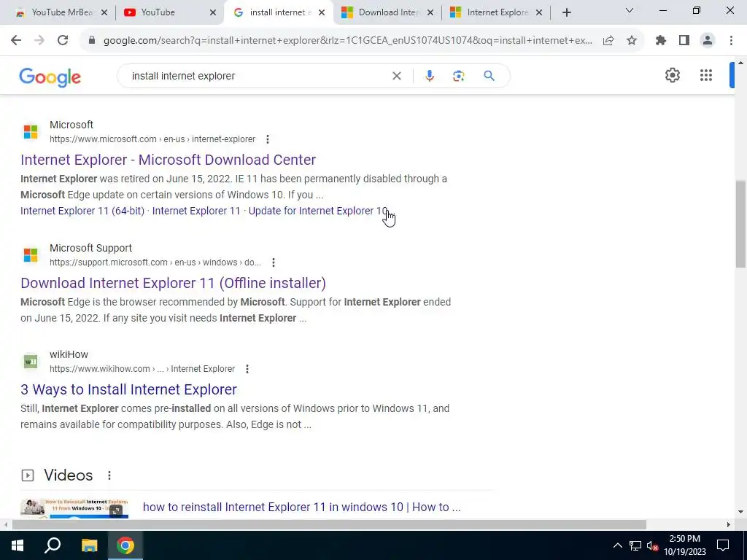
Task: Open options for Microsoft Download Center result
Action: click(268, 139)
